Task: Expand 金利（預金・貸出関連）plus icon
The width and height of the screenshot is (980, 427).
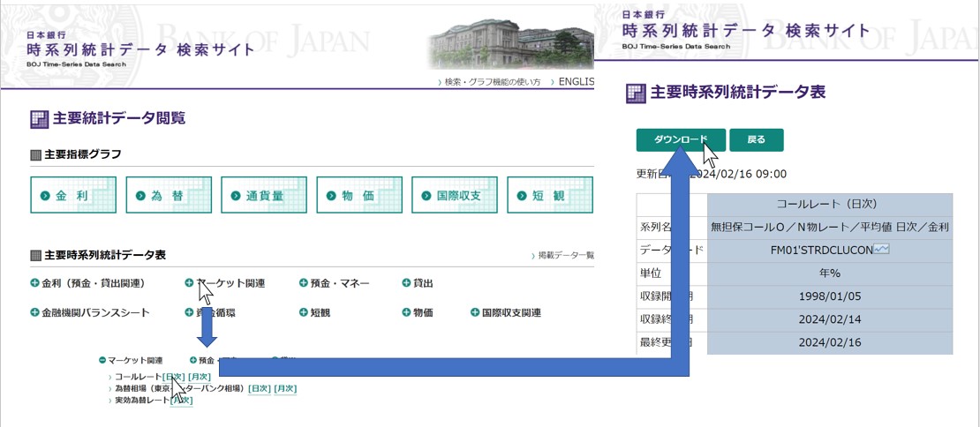Action: [34, 283]
